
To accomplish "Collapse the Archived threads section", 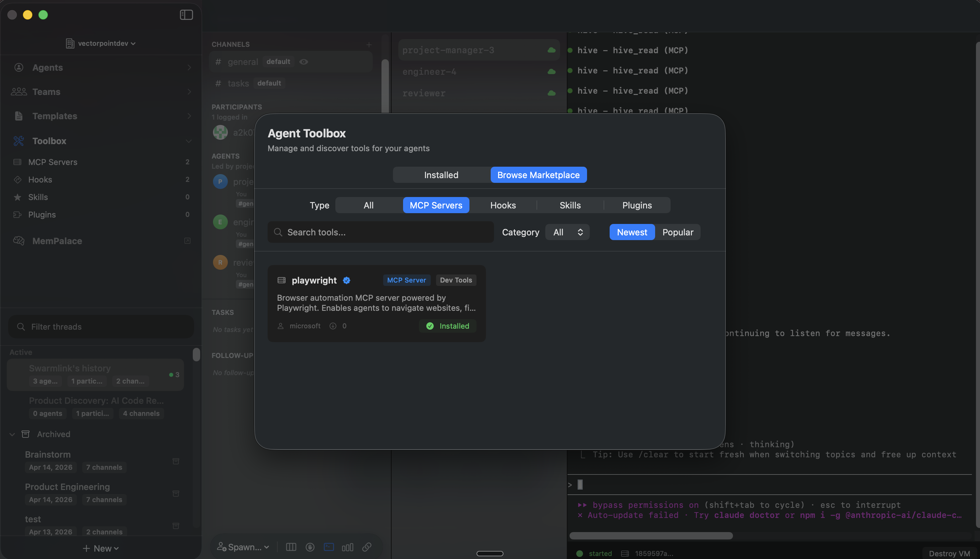I will coord(12,434).
